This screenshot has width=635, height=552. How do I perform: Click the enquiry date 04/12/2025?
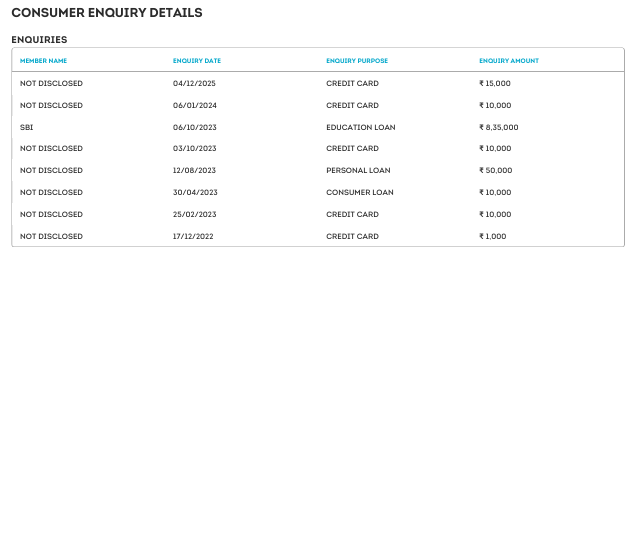point(194,84)
